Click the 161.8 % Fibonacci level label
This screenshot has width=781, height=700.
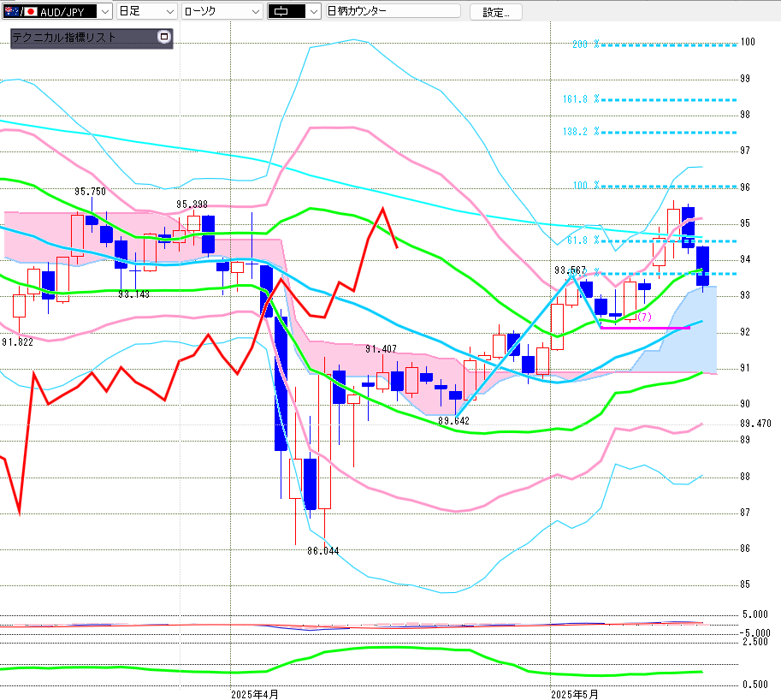click(x=581, y=99)
